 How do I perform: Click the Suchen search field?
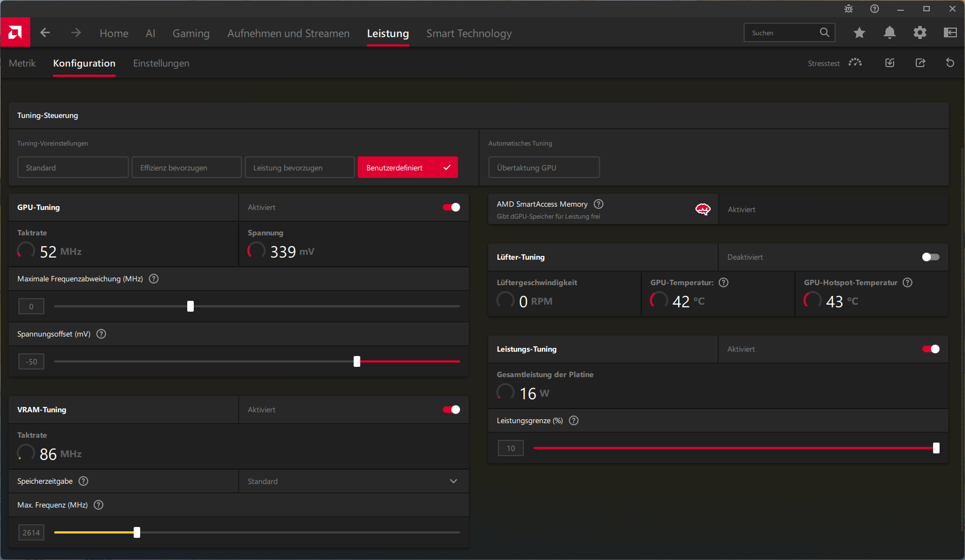click(x=790, y=32)
